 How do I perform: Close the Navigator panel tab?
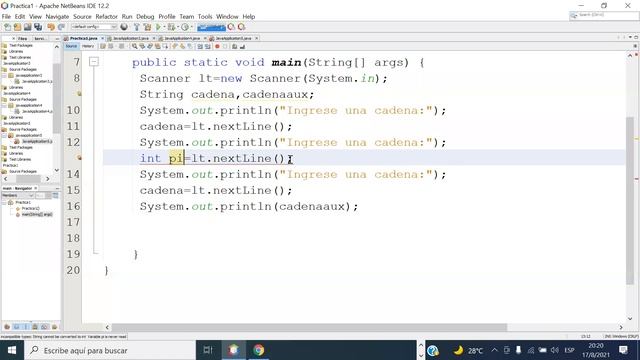click(x=36, y=188)
